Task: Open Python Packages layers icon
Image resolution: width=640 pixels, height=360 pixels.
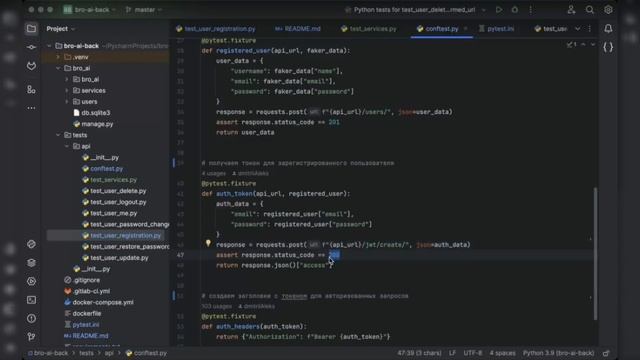Action: pyautogui.click(x=31, y=262)
